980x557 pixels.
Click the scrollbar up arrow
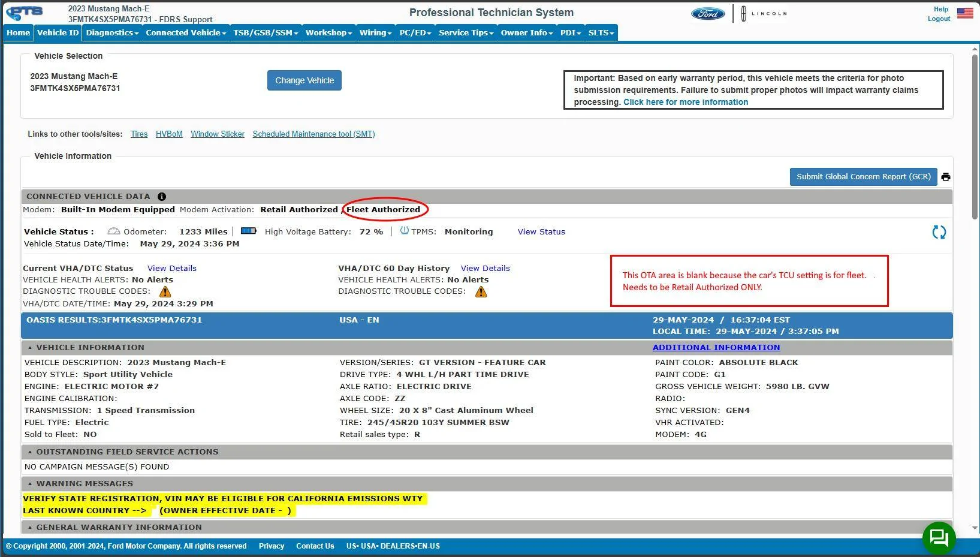pos(975,49)
